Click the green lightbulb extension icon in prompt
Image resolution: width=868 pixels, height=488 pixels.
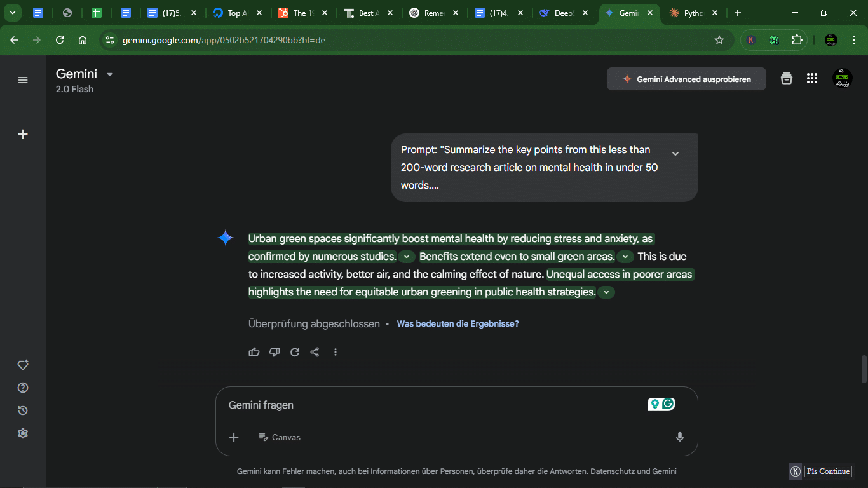[654, 403]
